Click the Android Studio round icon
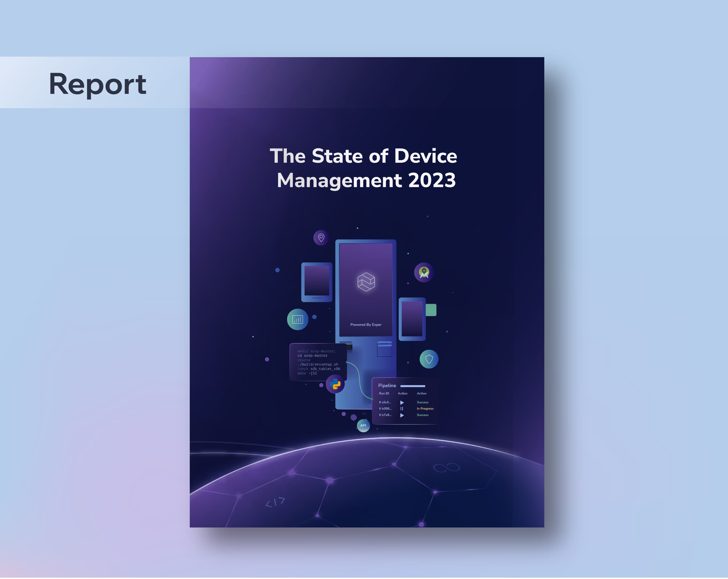 (x=424, y=272)
